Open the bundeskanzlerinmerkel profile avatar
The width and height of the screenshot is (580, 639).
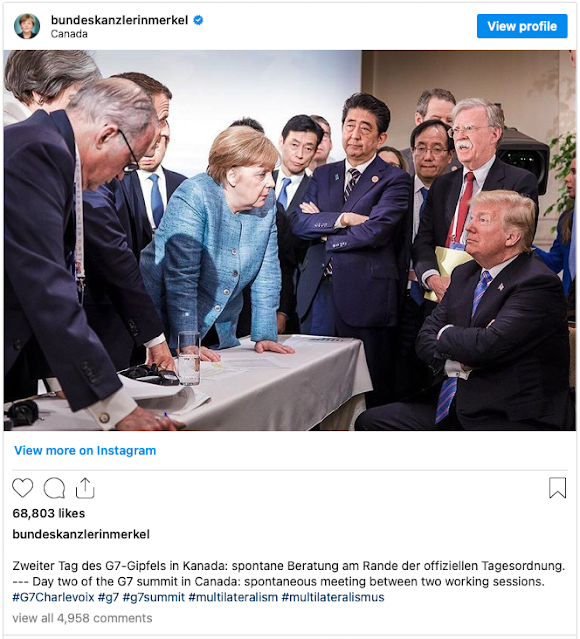pyautogui.click(x=27, y=26)
